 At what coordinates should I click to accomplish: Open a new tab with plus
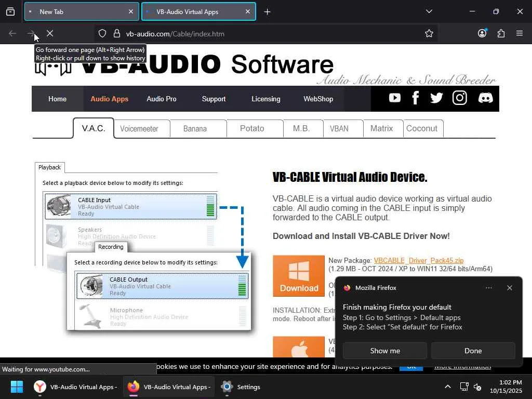(x=267, y=12)
